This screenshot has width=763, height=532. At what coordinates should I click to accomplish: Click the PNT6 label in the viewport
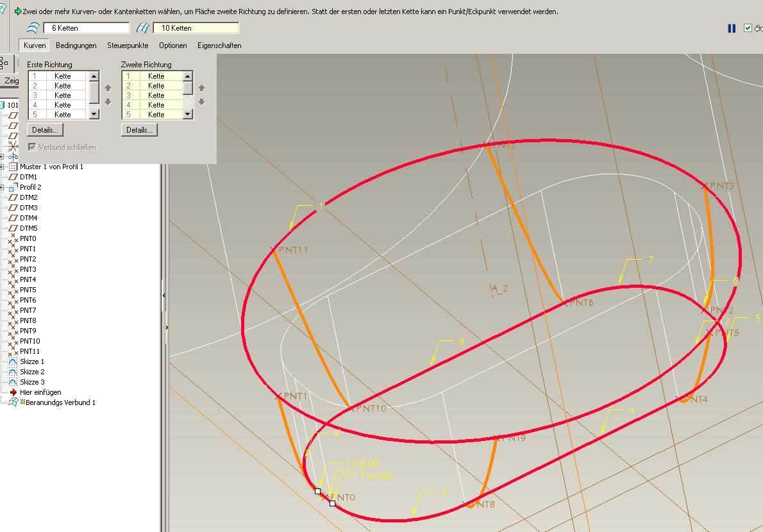pyautogui.click(x=582, y=303)
